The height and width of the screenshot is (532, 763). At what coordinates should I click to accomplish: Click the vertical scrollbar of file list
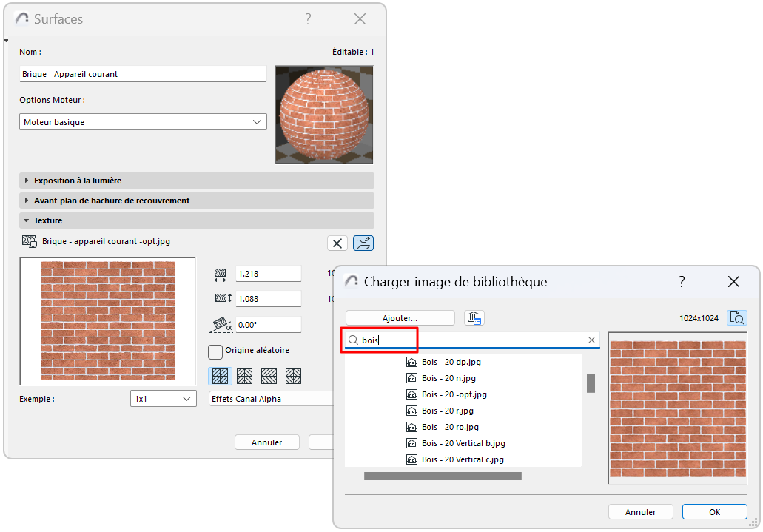coord(591,383)
